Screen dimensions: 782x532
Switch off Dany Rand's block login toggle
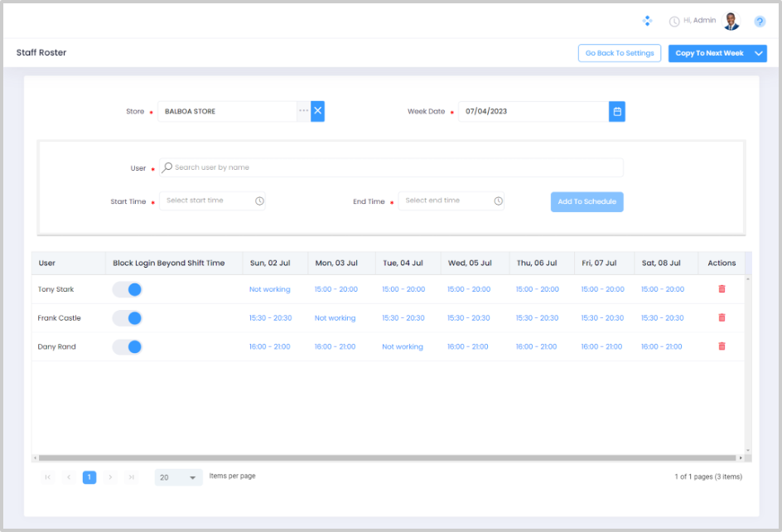tap(128, 346)
